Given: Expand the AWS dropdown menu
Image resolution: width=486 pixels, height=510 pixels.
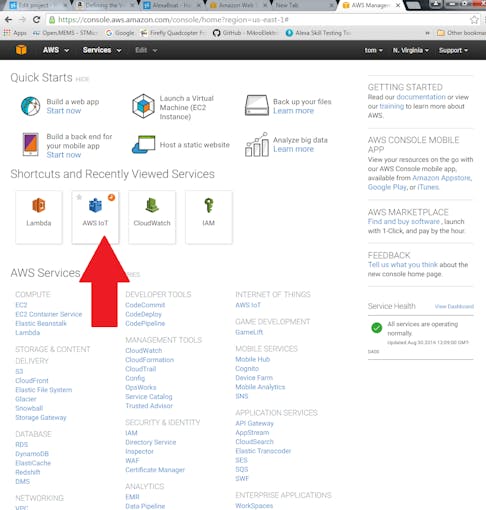Looking at the screenshot, I should pos(56,50).
